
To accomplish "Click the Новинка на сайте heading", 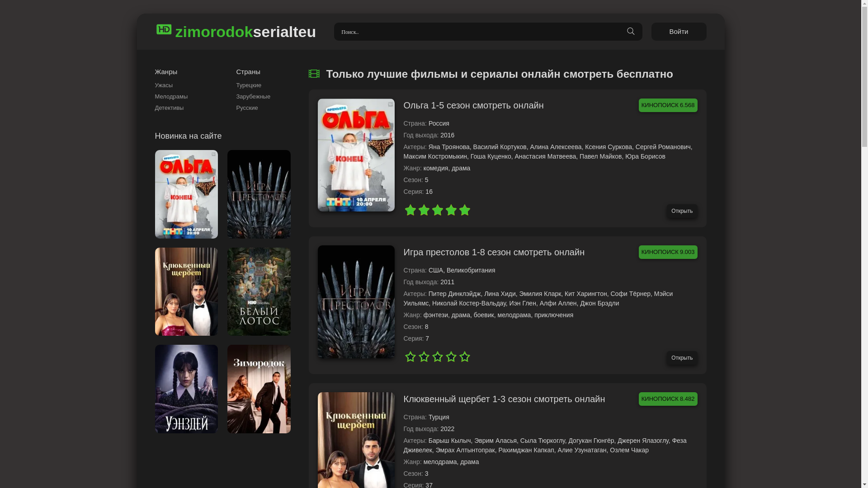I will point(188,136).
